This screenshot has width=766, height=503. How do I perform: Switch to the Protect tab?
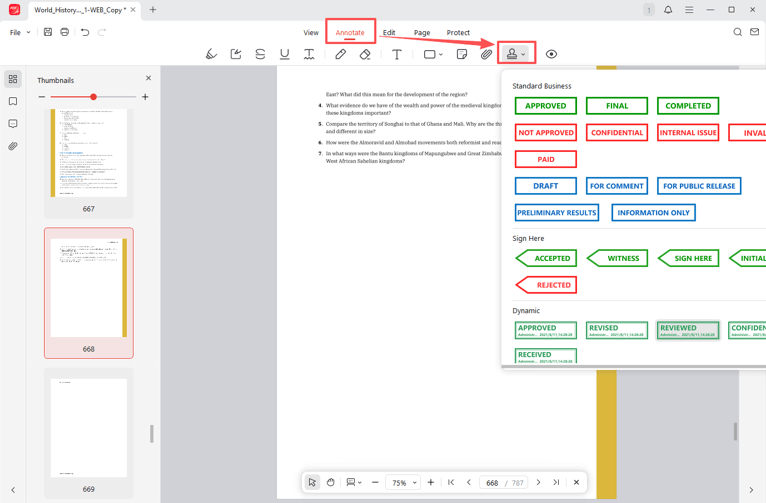pyautogui.click(x=458, y=33)
